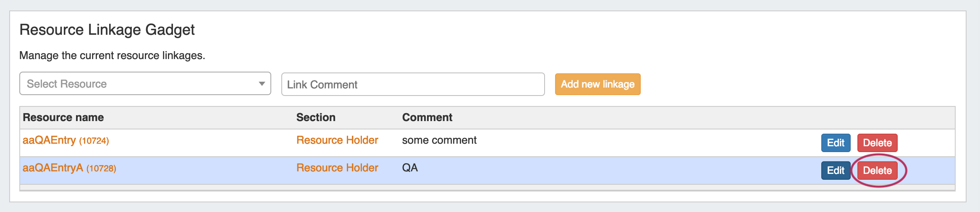
Task: Select the 'some comment' cell text
Action: [x=439, y=140]
